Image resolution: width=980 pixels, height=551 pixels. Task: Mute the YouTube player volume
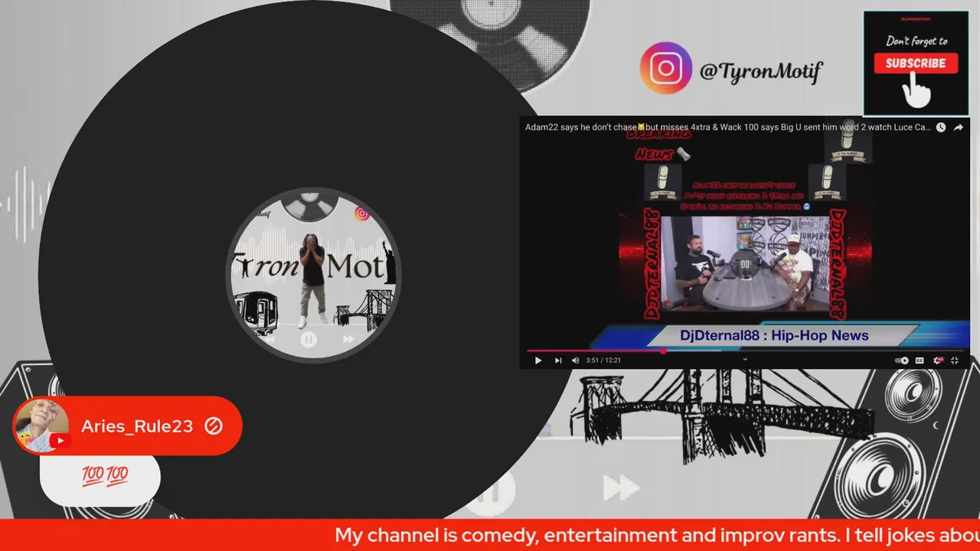tap(576, 360)
